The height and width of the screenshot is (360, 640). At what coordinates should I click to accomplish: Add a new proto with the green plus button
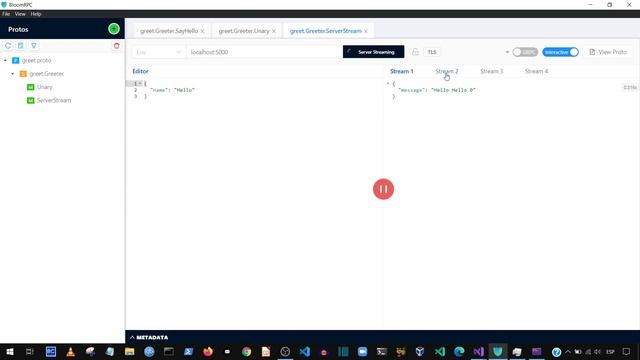coord(114,29)
